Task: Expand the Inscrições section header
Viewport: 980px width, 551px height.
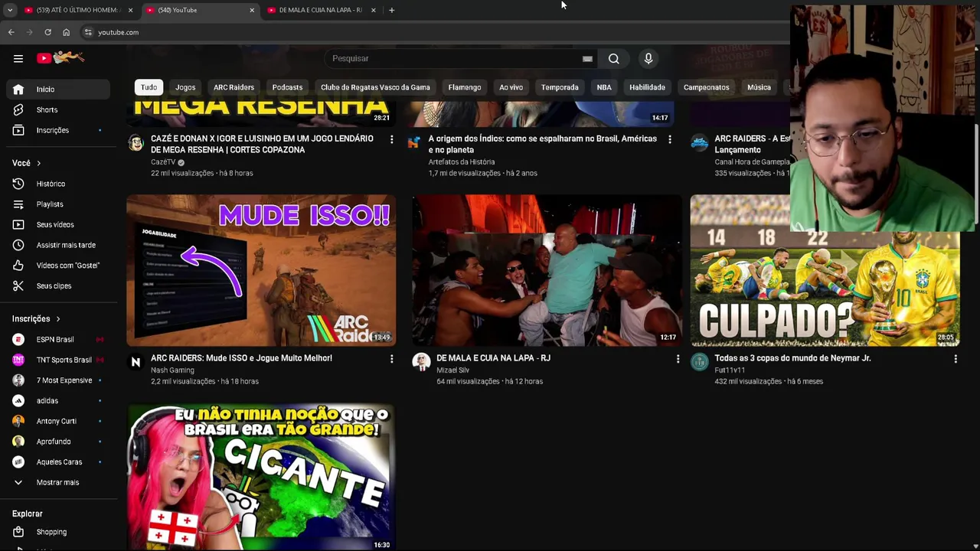Action: (36, 318)
